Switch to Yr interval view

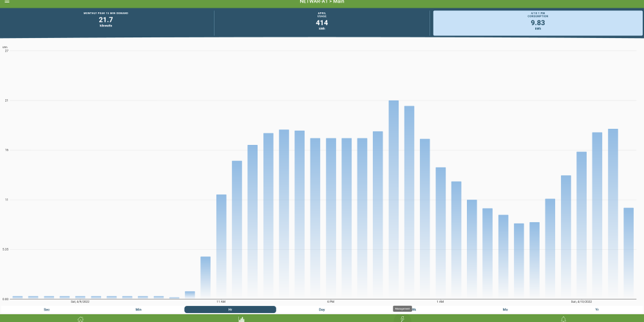click(x=596, y=310)
